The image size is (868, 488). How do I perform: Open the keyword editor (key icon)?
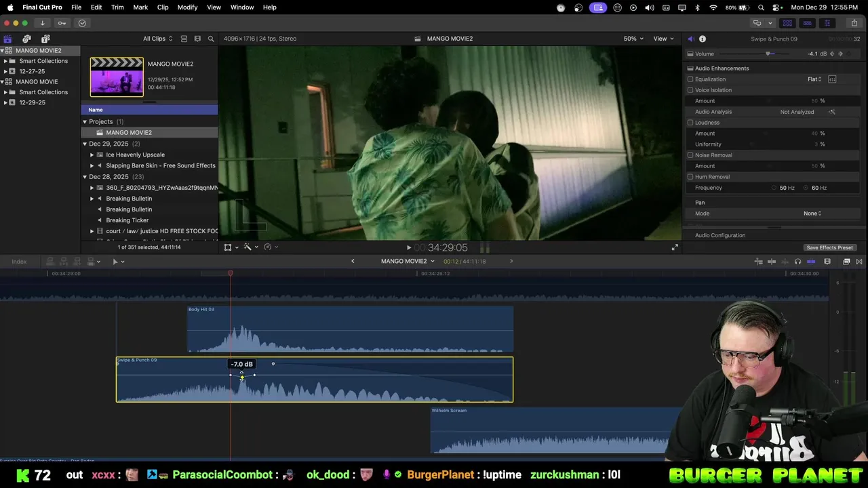(62, 23)
